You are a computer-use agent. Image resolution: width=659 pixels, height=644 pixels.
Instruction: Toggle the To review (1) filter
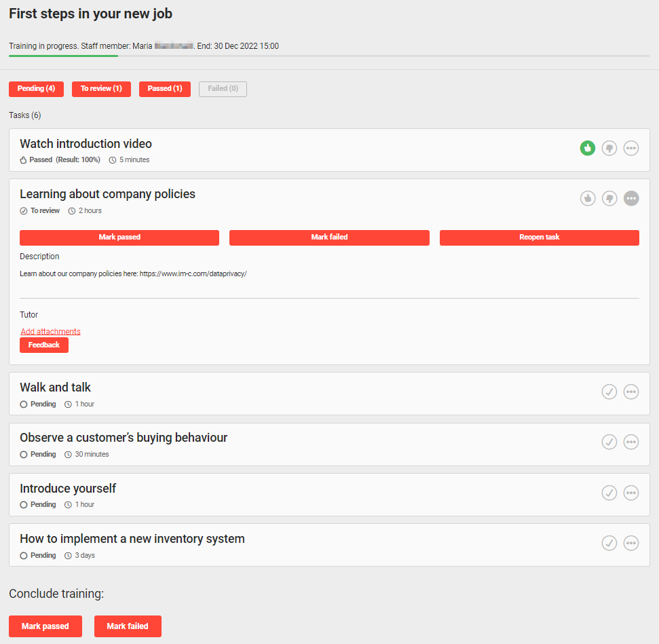pyautogui.click(x=101, y=89)
